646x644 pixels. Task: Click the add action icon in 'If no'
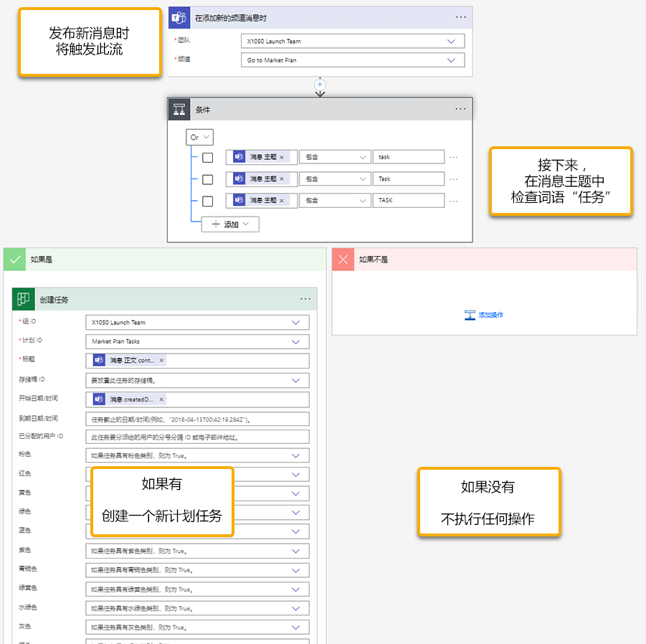[x=470, y=316]
